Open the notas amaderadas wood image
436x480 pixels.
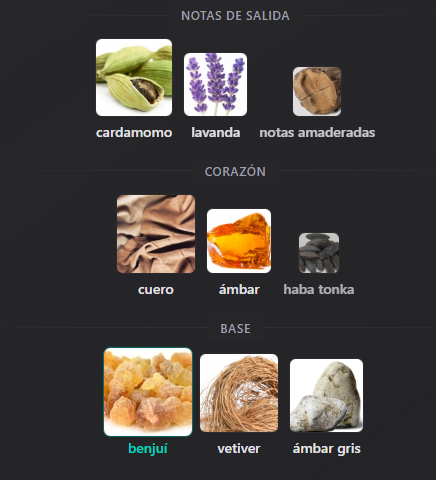point(317,92)
